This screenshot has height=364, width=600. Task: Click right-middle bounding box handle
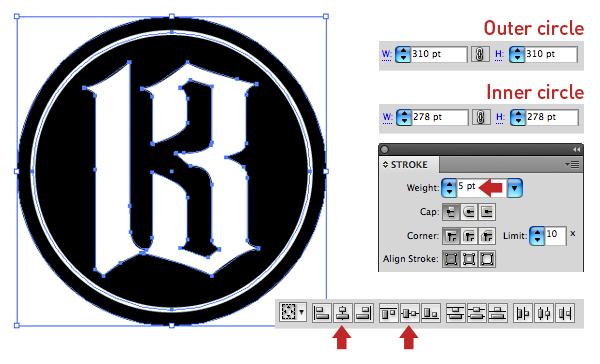pyautogui.click(x=326, y=171)
